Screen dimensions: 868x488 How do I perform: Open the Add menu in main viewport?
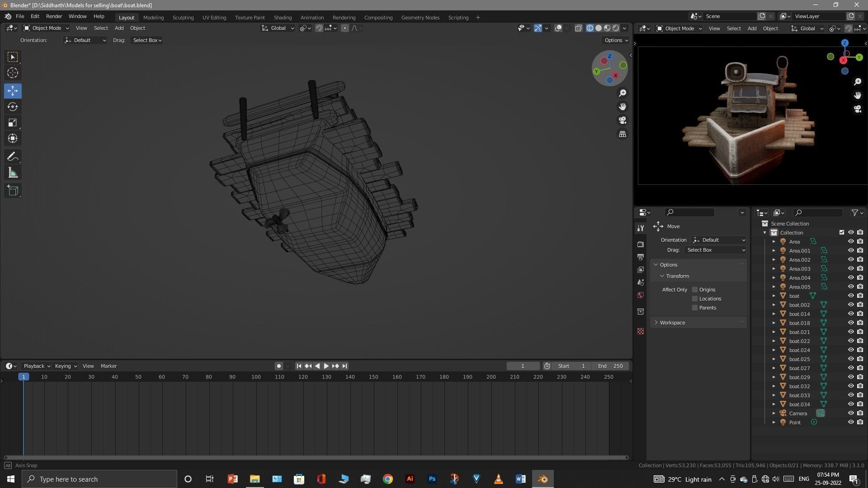(119, 28)
